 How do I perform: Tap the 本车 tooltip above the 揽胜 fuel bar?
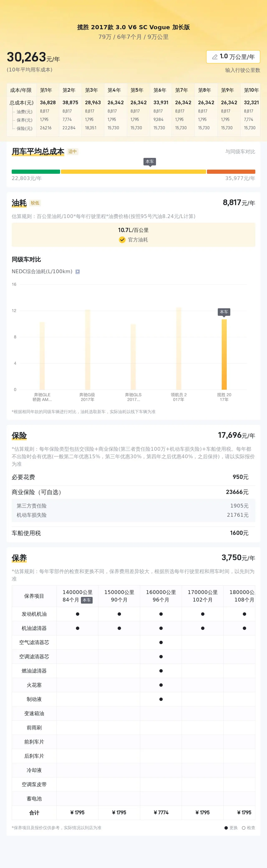click(x=224, y=312)
